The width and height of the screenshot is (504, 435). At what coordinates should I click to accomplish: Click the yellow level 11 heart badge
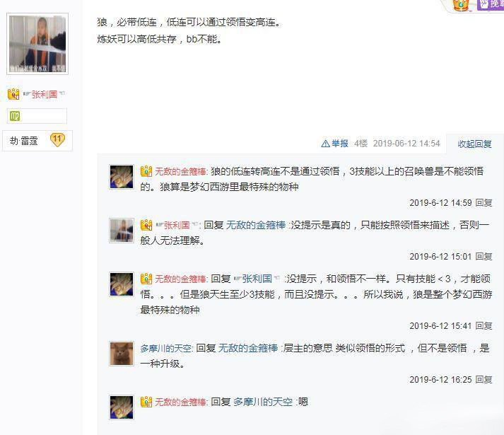(x=57, y=139)
